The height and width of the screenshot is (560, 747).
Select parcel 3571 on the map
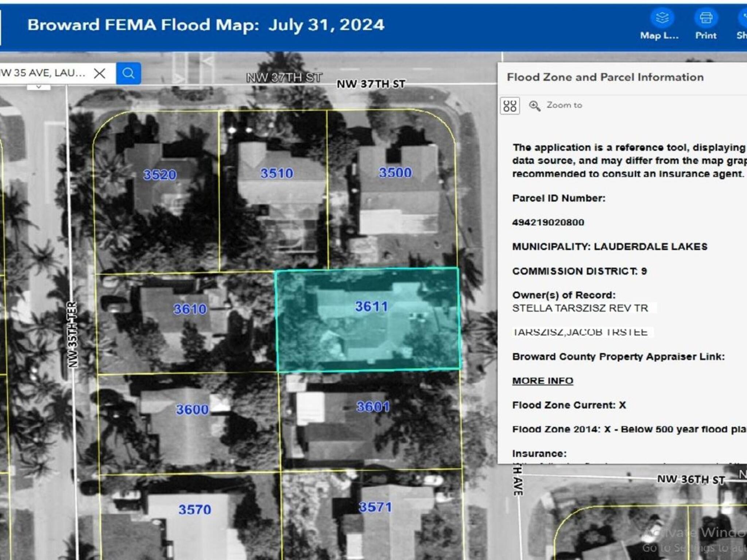(x=375, y=507)
